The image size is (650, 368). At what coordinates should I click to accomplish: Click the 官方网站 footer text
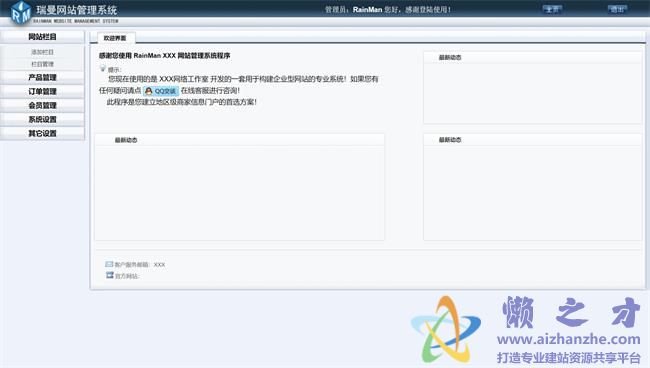point(127,276)
